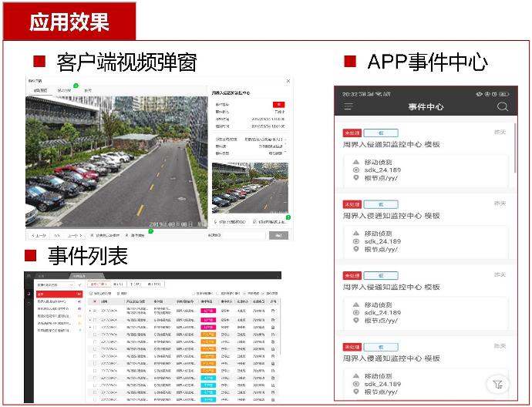
Task: Switch to the second tab in the video popup
Action: [x=64, y=90]
